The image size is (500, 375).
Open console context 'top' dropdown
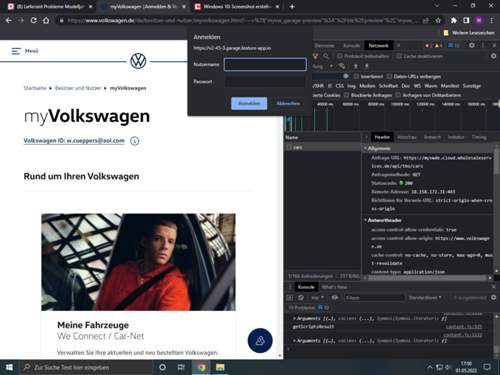click(317, 297)
